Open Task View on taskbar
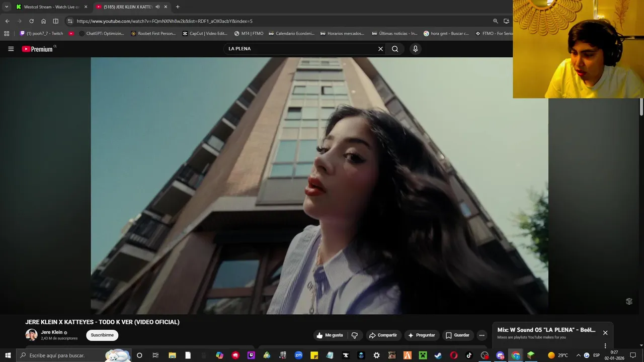644x362 pixels. click(x=155, y=355)
